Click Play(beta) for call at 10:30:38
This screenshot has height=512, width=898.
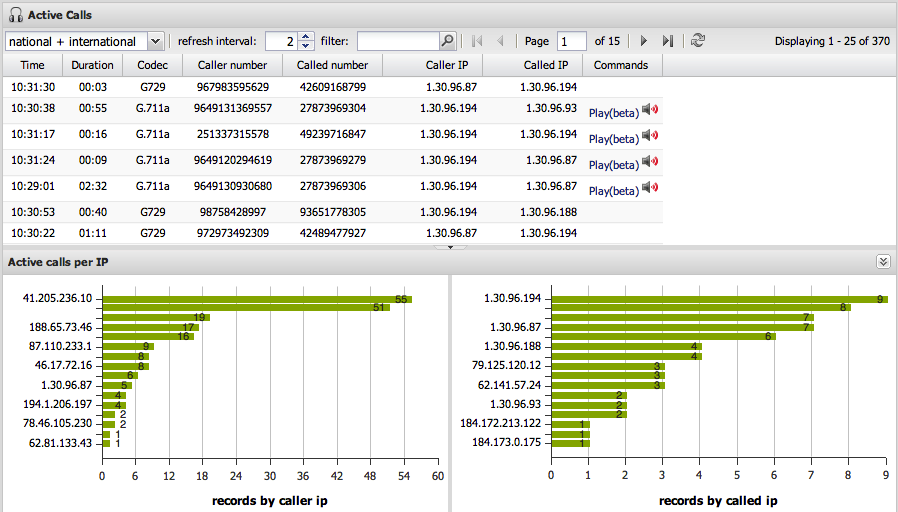[x=613, y=112]
